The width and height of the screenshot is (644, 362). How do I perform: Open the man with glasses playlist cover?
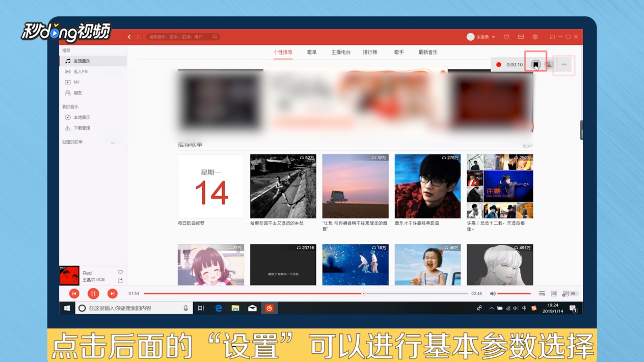[428, 186]
